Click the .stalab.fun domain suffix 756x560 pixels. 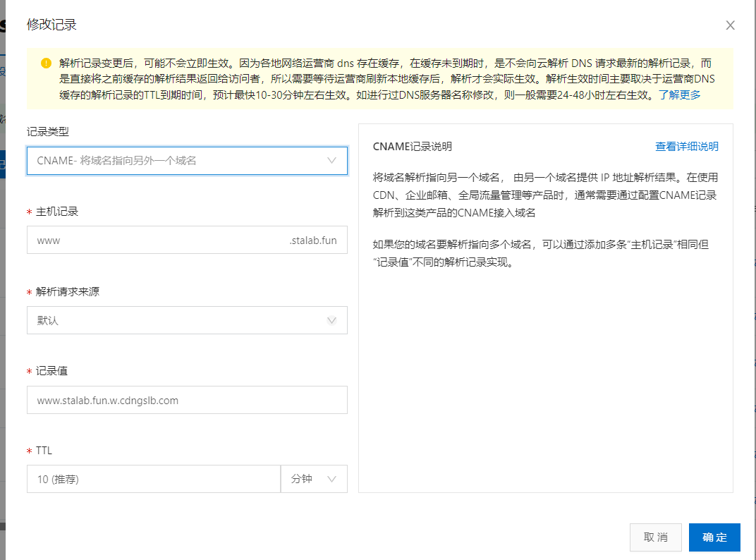pyautogui.click(x=313, y=240)
